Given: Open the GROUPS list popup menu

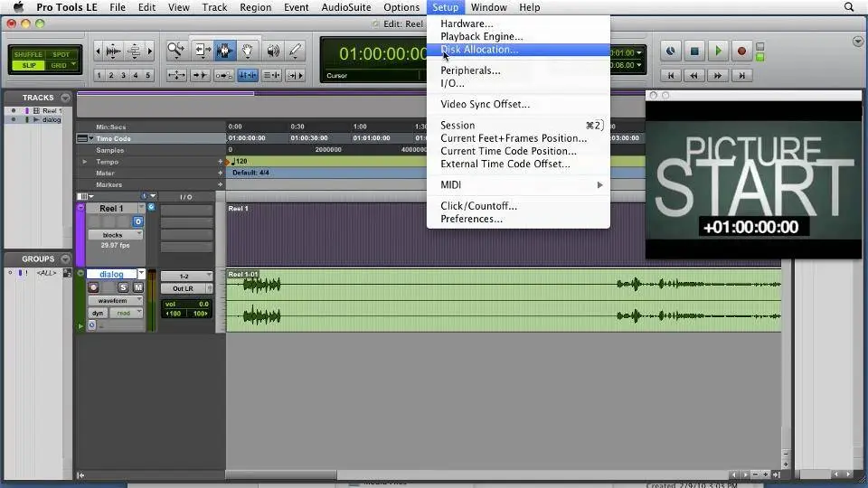Looking at the screenshot, I should click(x=65, y=259).
